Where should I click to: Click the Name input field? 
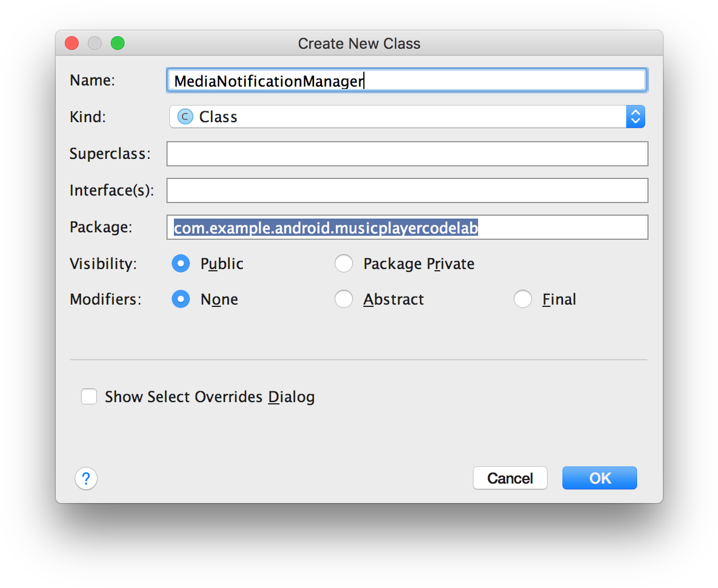407,80
